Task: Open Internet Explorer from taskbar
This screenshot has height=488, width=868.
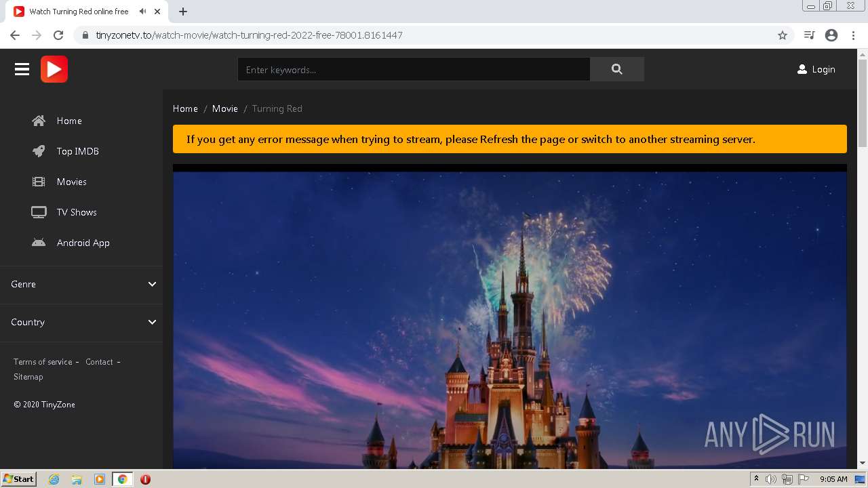Action: click(54, 479)
